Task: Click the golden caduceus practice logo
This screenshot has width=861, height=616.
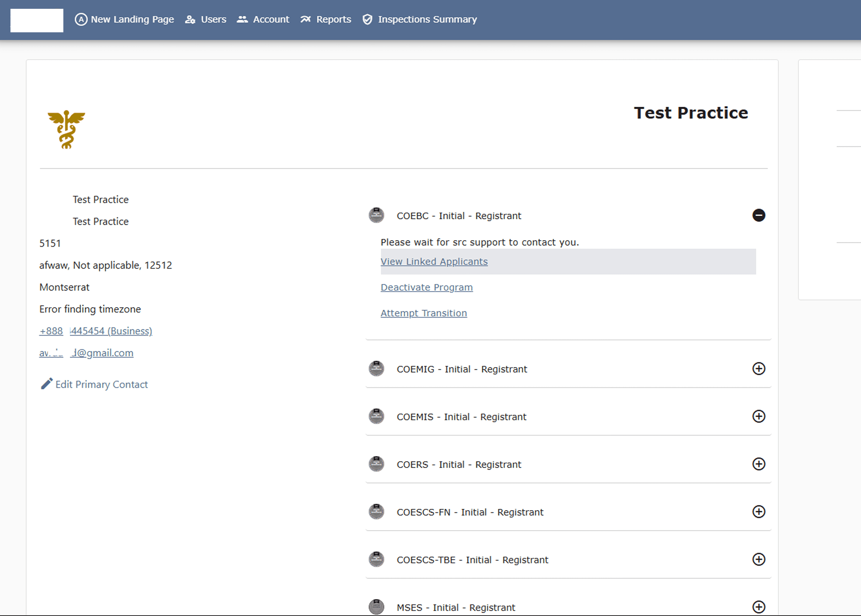Action: (66, 129)
